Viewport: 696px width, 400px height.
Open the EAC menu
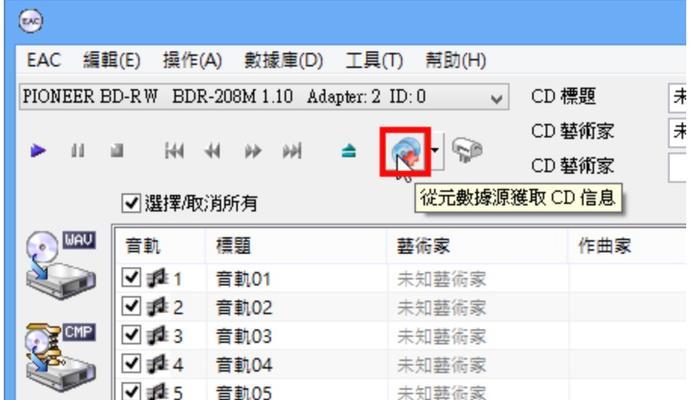[x=44, y=60]
